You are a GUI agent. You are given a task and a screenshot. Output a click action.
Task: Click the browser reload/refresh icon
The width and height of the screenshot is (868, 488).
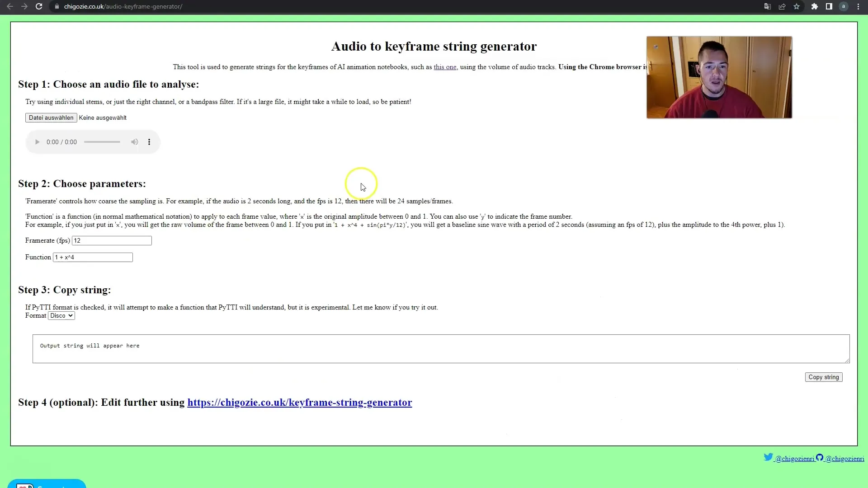[38, 7]
